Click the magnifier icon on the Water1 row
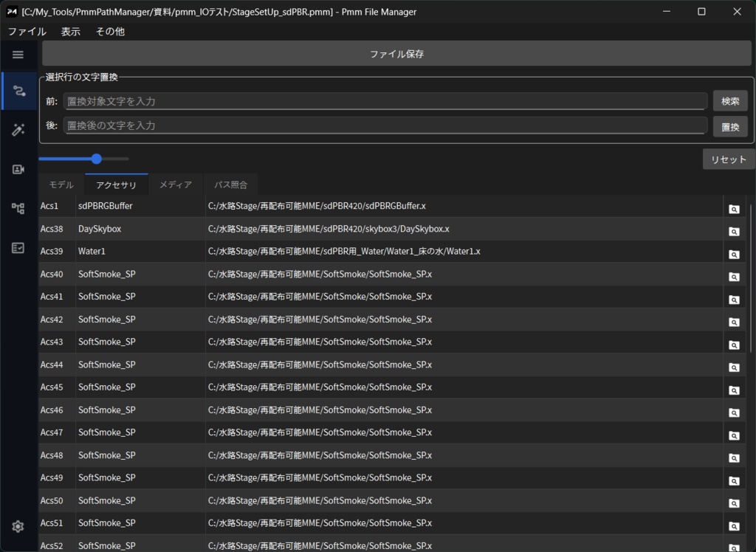Viewport: 756px width, 552px height. [733, 254]
